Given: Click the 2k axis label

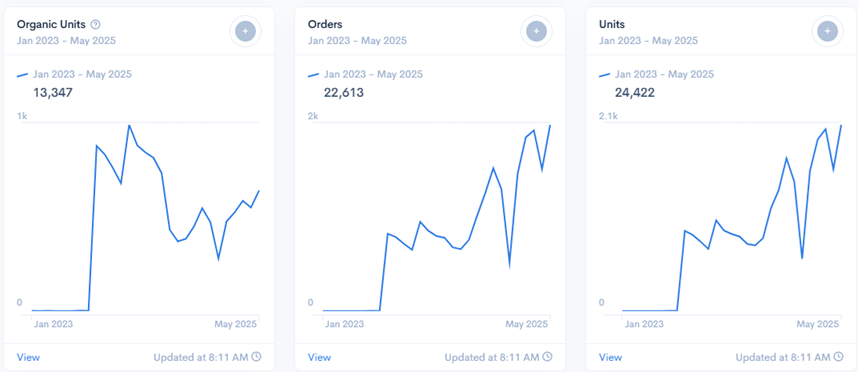Looking at the screenshot, I should pyautogui.click(x=313, y=116).
